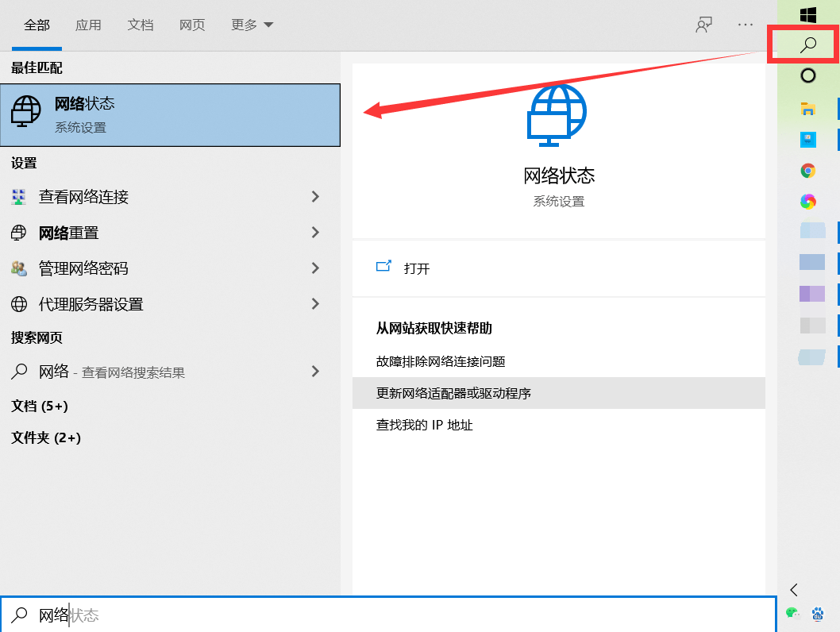Switch to the 应用 search tab

88,25
